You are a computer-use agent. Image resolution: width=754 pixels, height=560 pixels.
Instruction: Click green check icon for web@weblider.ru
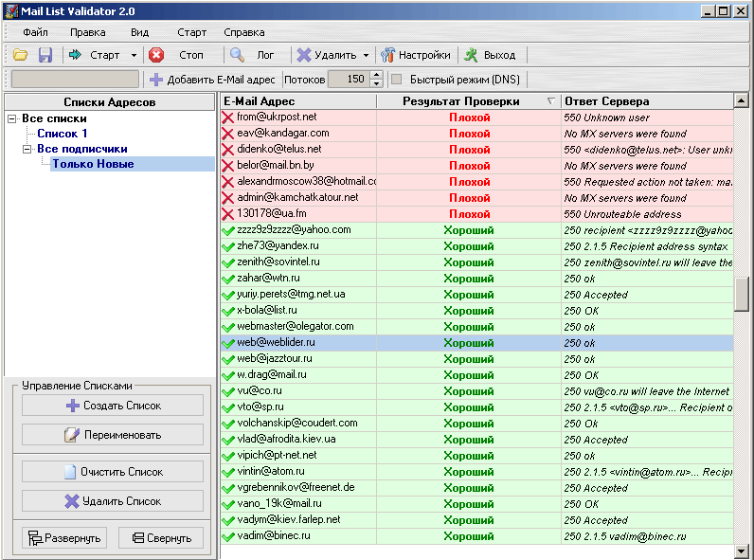(x=228, y=343)
